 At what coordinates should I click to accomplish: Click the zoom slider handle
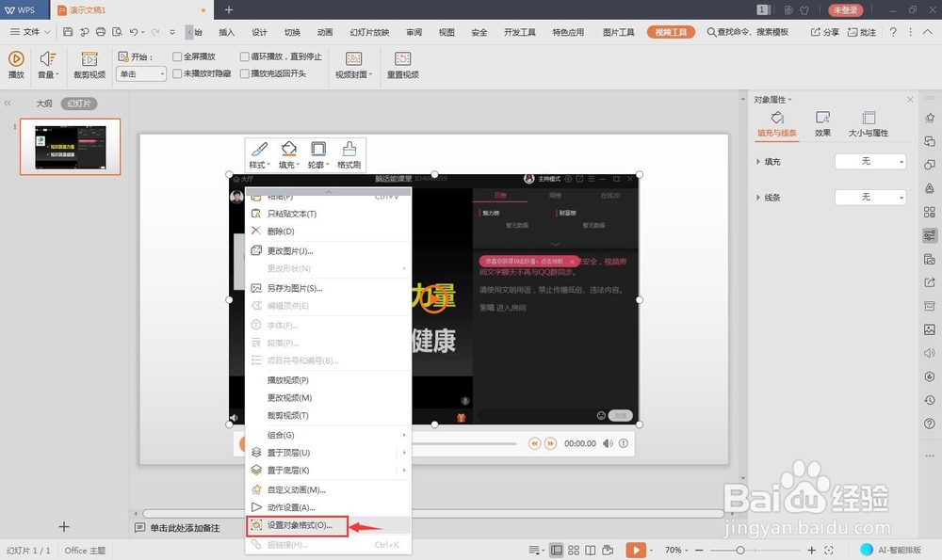click(x=740, y=550)
